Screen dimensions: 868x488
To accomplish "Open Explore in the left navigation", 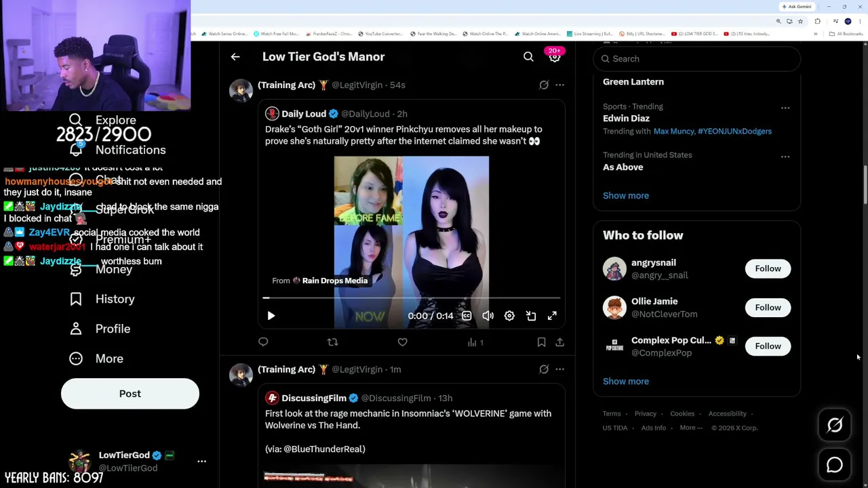I will 102,120.
